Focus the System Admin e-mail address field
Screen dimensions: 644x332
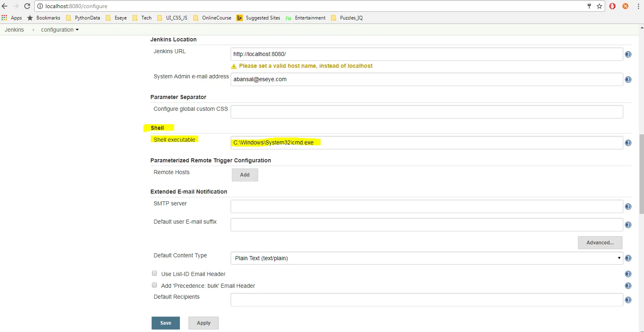point(427,80)
